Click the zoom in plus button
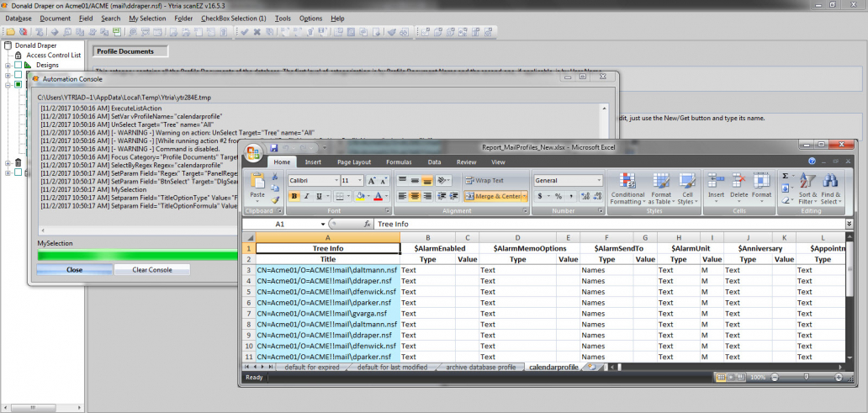The height and width of the screenshot is (413, 868). pos(839,378)
